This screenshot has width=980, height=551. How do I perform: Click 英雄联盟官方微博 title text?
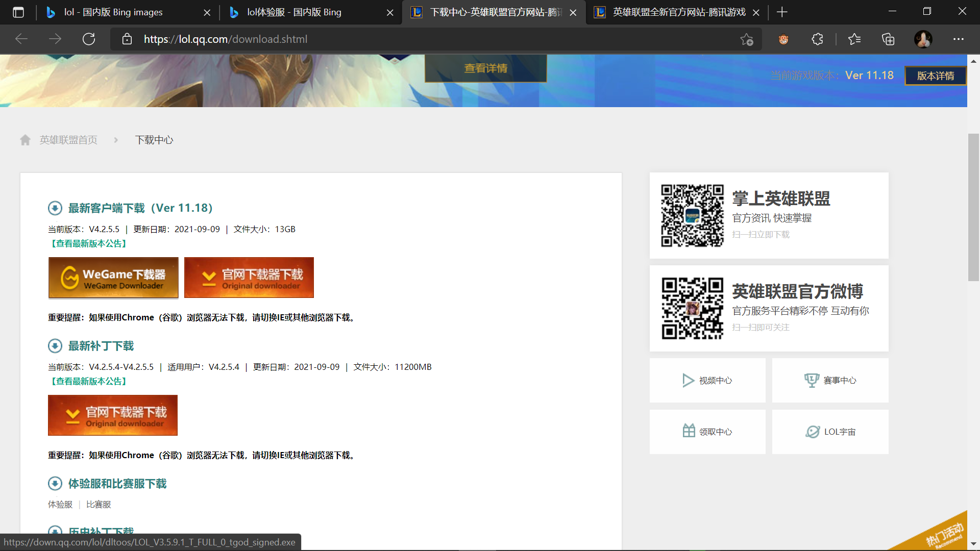(797, 291)
